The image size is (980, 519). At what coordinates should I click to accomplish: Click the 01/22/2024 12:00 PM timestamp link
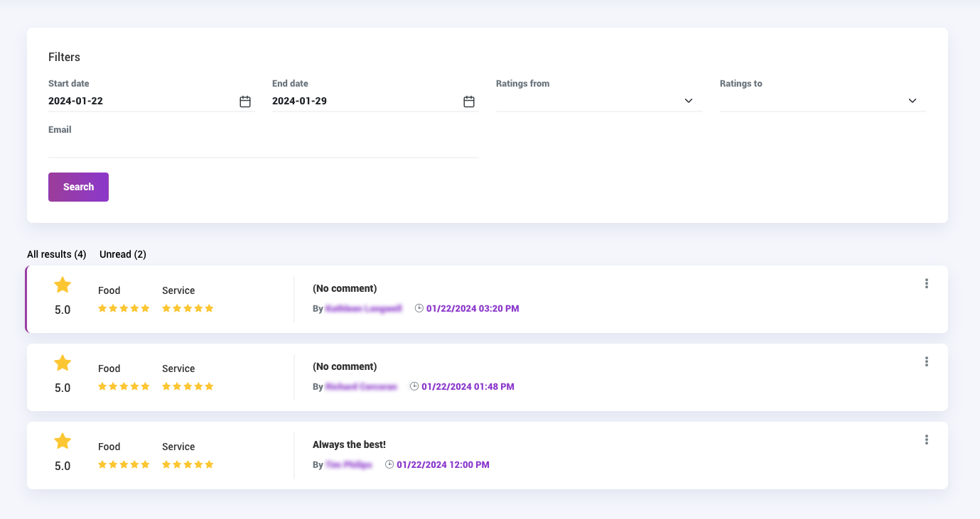tap(443, 465)
